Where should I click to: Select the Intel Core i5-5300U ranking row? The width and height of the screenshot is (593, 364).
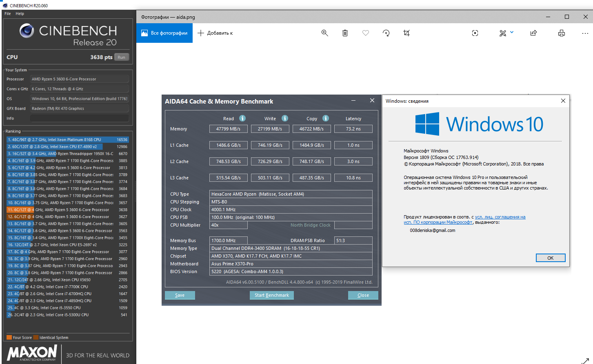[67, 315]
